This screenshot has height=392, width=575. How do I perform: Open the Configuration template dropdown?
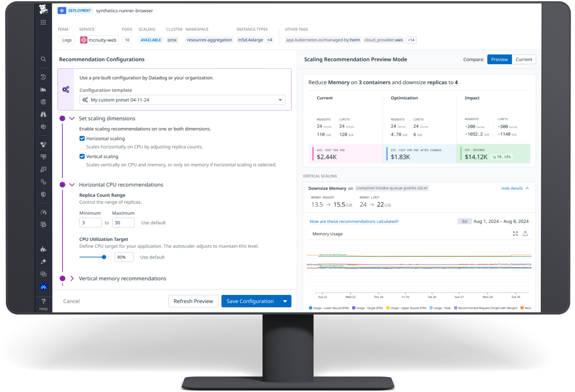pos(280,99)
